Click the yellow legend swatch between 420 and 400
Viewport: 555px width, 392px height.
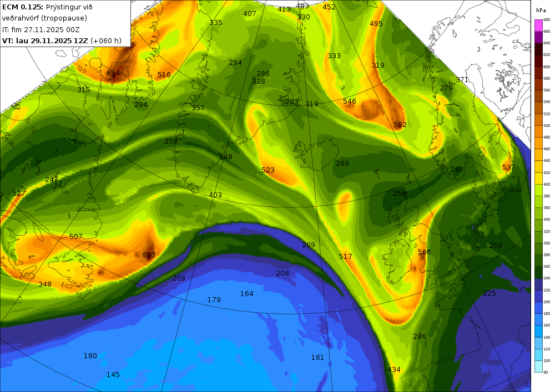[538, 179]
